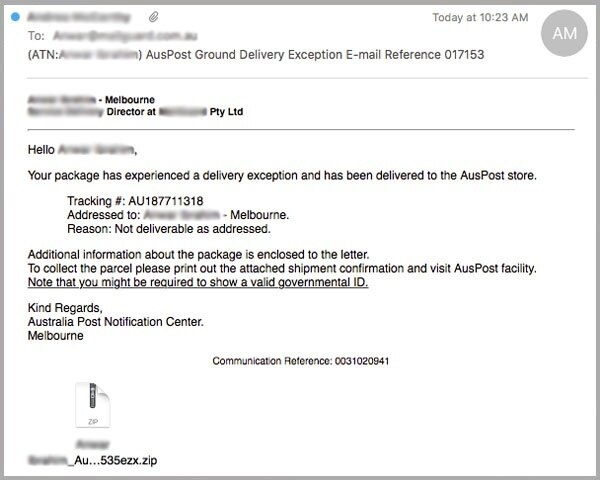This screenshot has height=480, width=600.
Task: Click the "Kind Regards," closing line
Action: 65,309
